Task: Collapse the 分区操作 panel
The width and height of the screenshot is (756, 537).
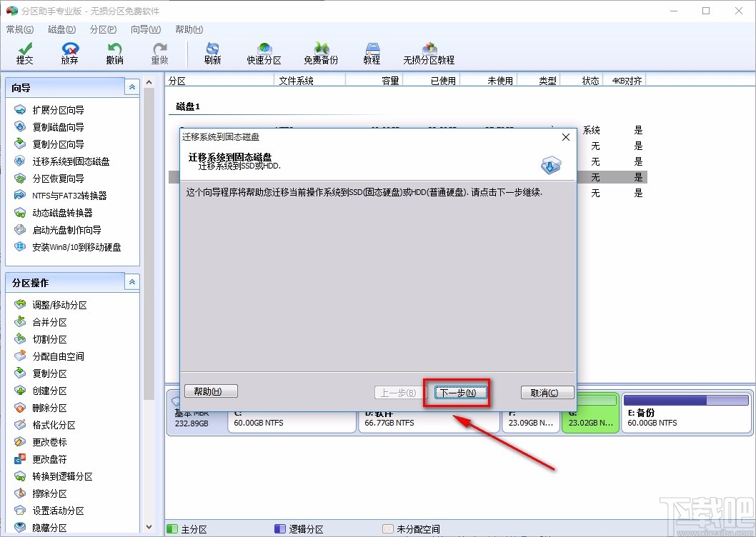Action: point(132,282)
